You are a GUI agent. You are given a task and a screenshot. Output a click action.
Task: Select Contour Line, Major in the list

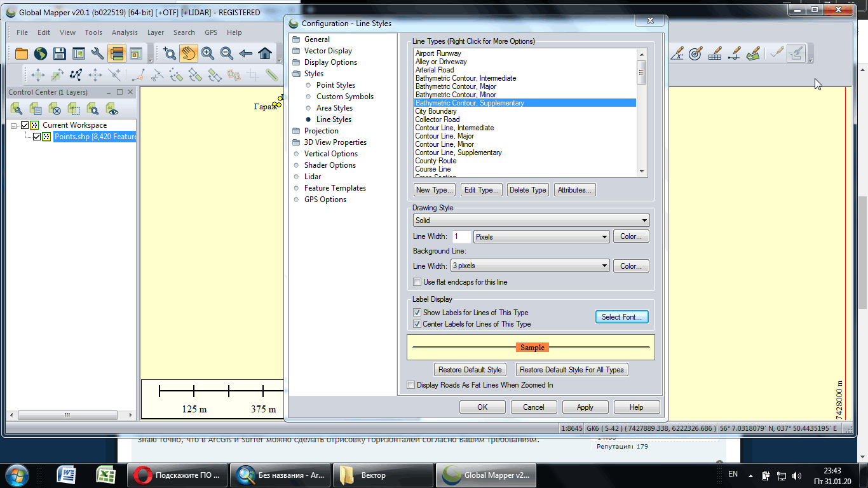pyautogui.click(x=445, y=136)
